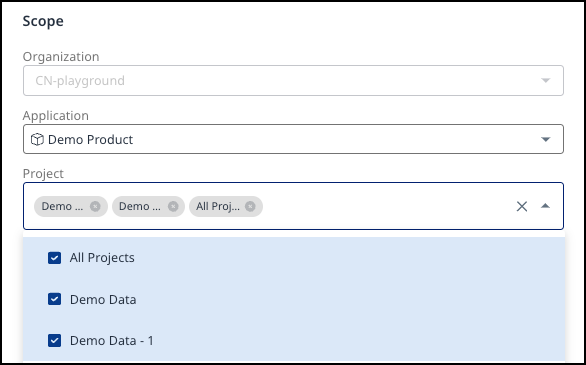Screen dimensions: 586x365
Task: Open the Organization dropdown arrow
Action: [x=545, y=80]
